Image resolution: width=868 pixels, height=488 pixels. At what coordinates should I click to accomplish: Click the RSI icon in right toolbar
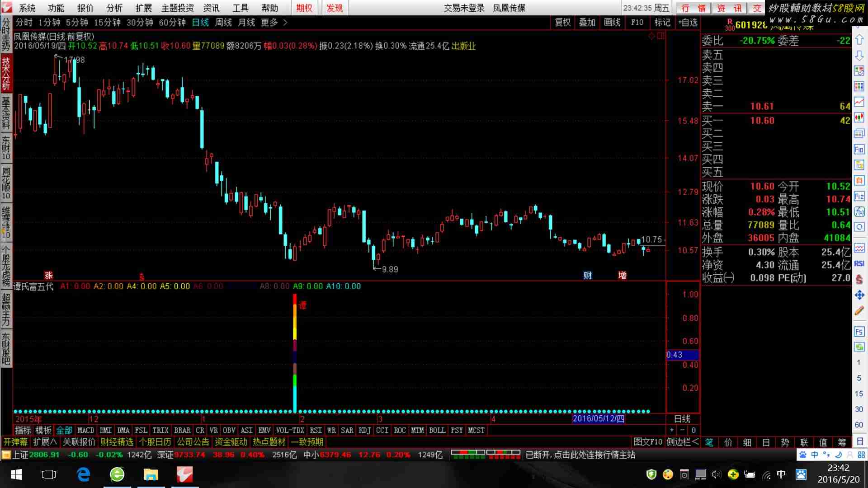859,263
